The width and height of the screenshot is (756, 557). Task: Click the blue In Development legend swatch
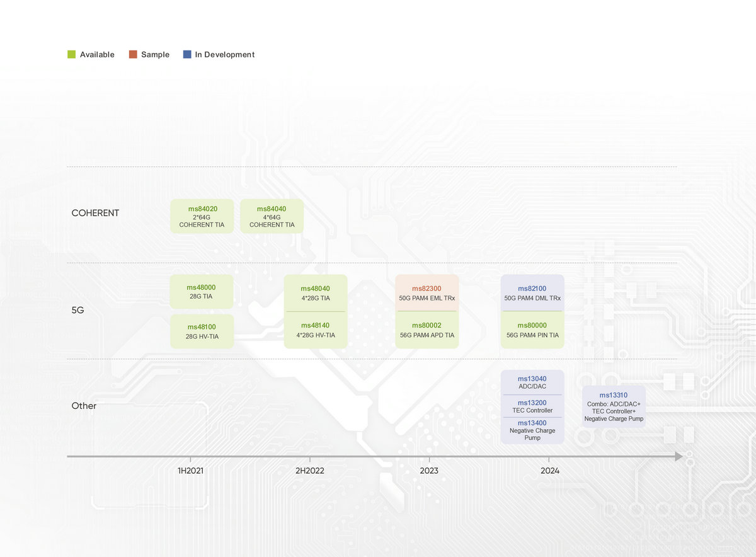[186, 55]
